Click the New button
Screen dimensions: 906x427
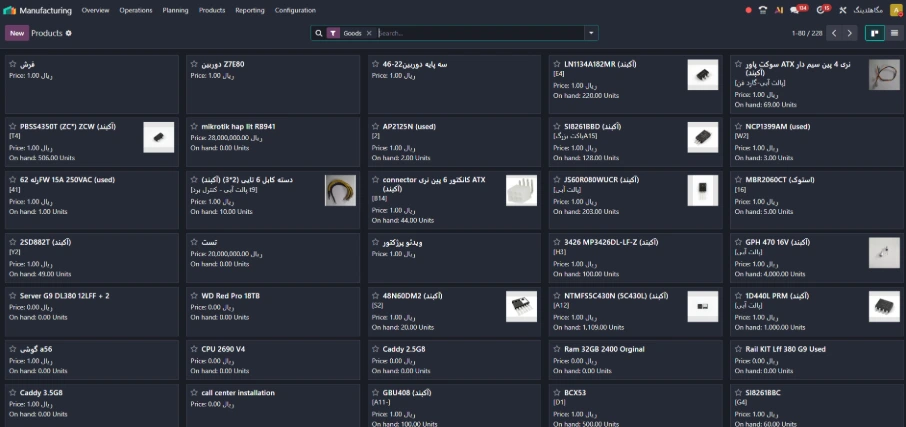(17, 33)
